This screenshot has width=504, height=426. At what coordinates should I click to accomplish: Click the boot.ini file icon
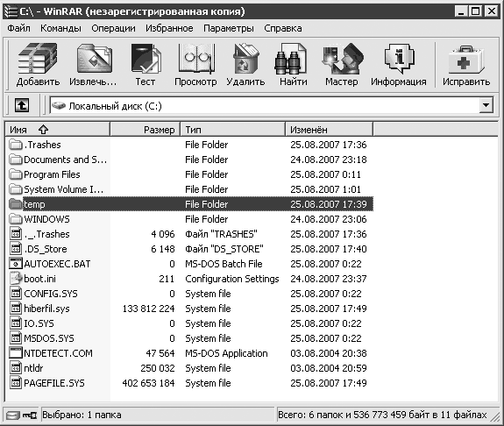(x=16, y=279)
